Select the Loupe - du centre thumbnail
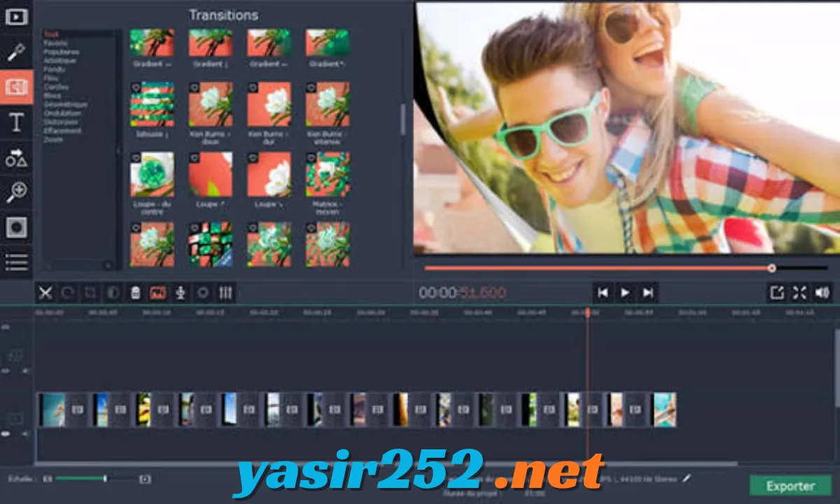Viewport: 840px width, 504px height. (152, 174)
